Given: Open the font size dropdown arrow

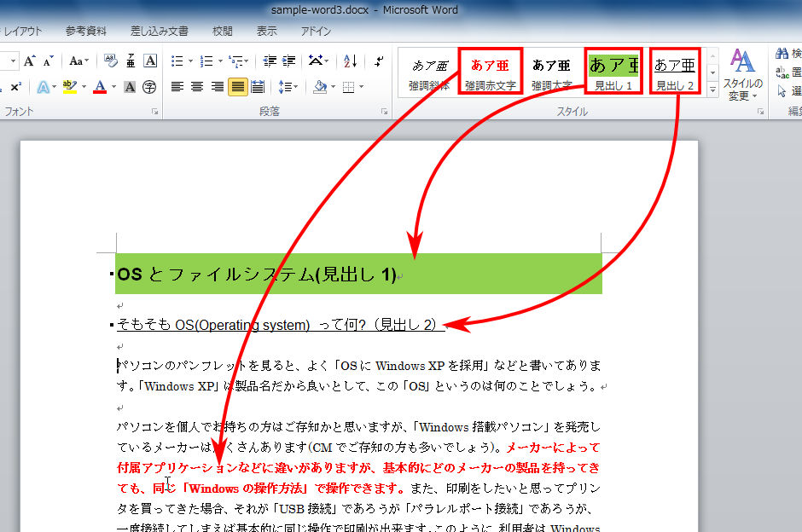Looking at the screenshot, I should pos(13,61).
